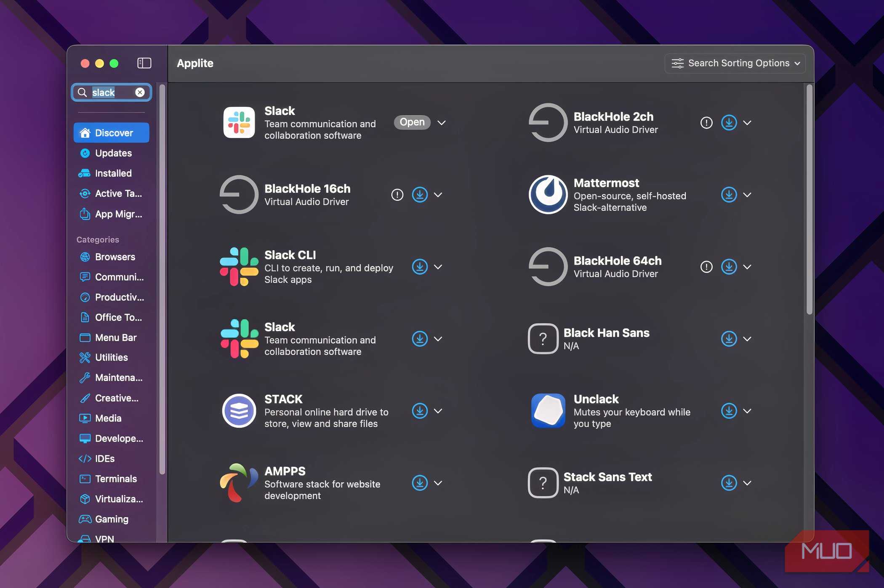Open IDEs category
Image resolution: width=884 pixels, height=588 pixels.
112,458
